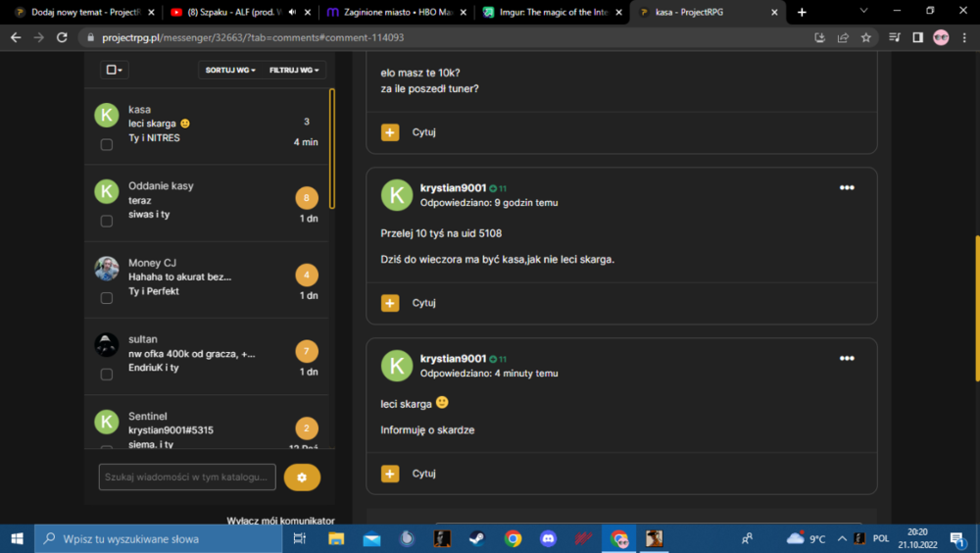Screen dimensions: 980x553
Task: Tick the checkbox for 'Oddanie kasy' conversation
Action: [107, 221]
